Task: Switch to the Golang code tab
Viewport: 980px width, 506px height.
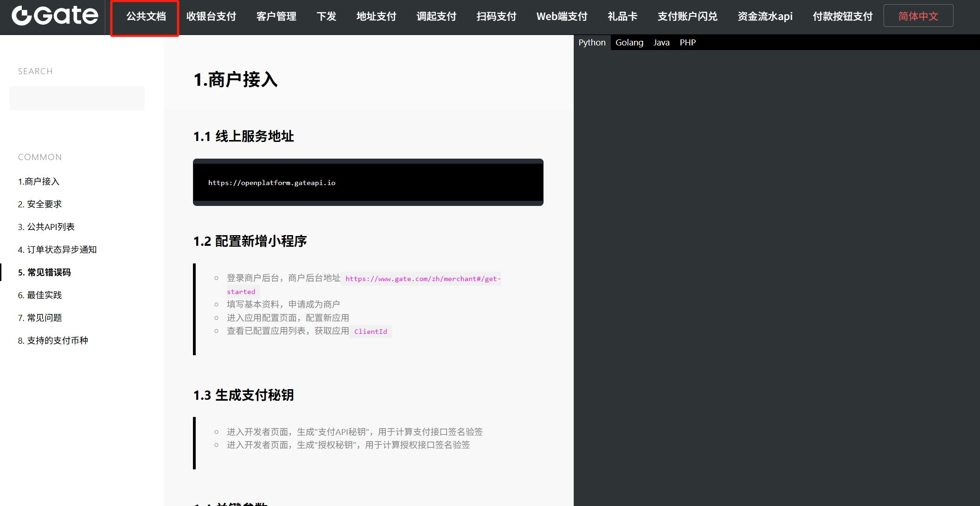Action: [x=629, y=42]
